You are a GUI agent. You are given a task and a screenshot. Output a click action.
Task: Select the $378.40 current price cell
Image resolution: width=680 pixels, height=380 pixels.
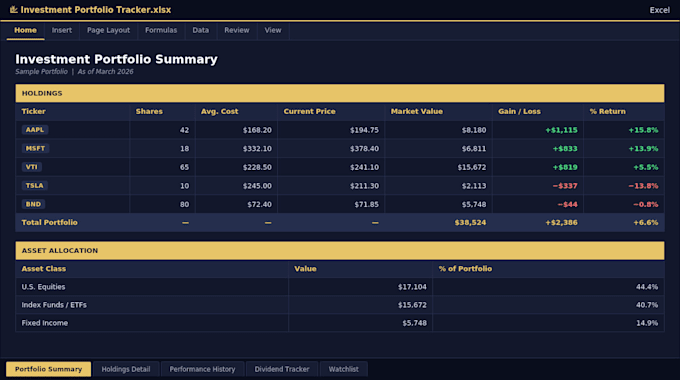coord(331,149)
